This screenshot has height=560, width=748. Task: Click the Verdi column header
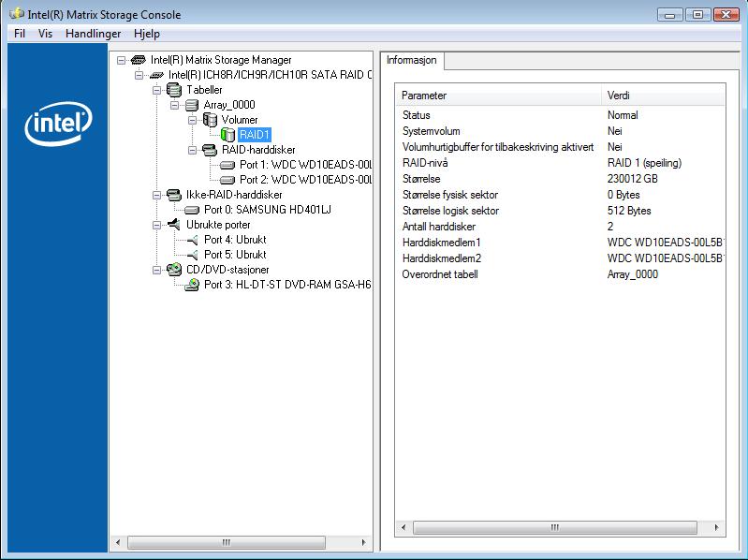663,96
